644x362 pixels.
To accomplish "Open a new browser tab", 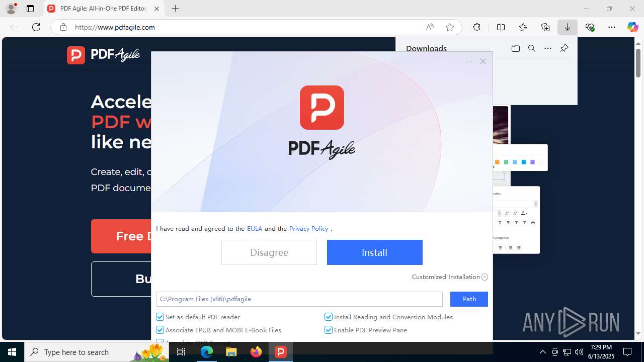I will (175, 9).
